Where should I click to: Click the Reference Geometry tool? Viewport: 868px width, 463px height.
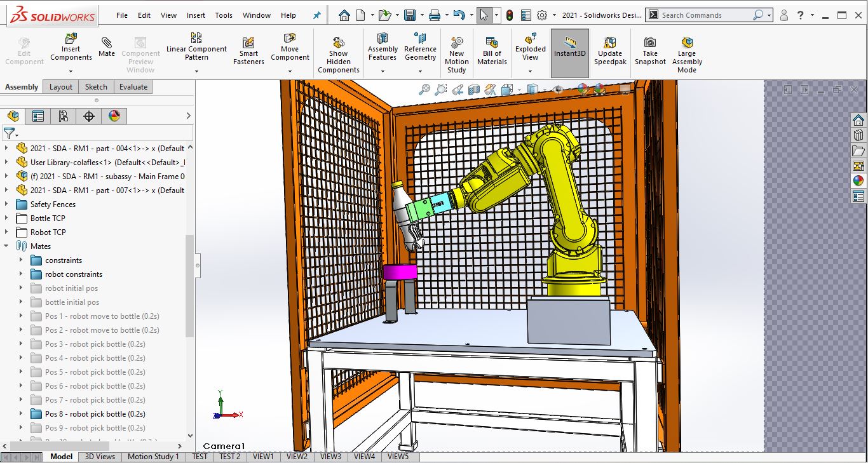click(420, 48)
